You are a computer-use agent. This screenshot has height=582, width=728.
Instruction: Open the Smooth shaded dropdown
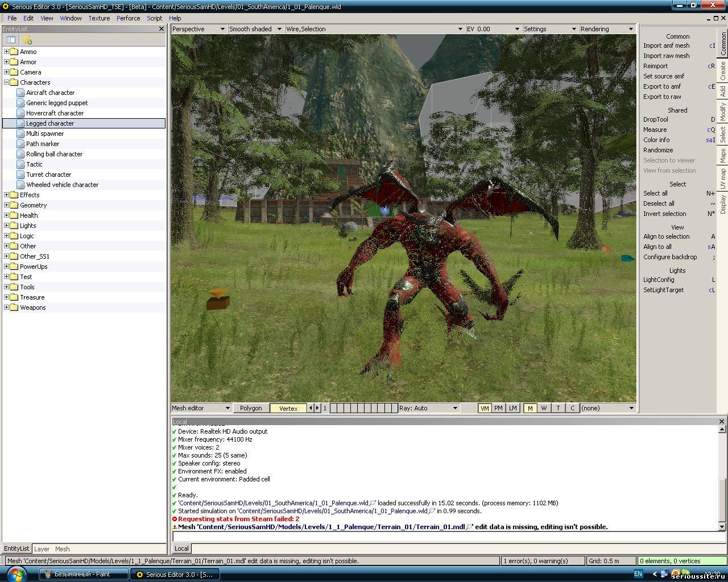pos(255,29)
